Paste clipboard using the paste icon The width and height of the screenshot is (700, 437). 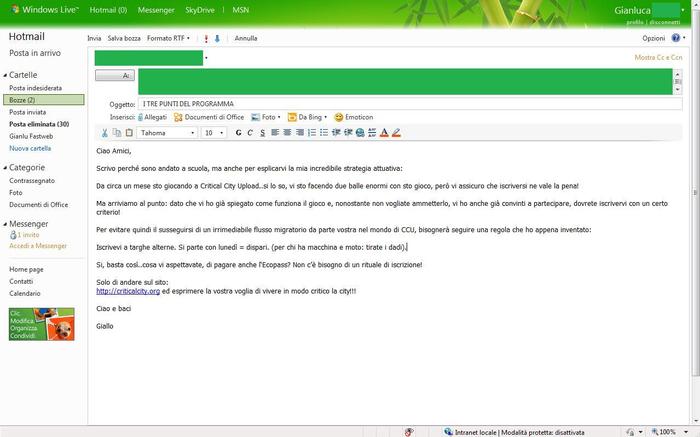tap(129, 133)
